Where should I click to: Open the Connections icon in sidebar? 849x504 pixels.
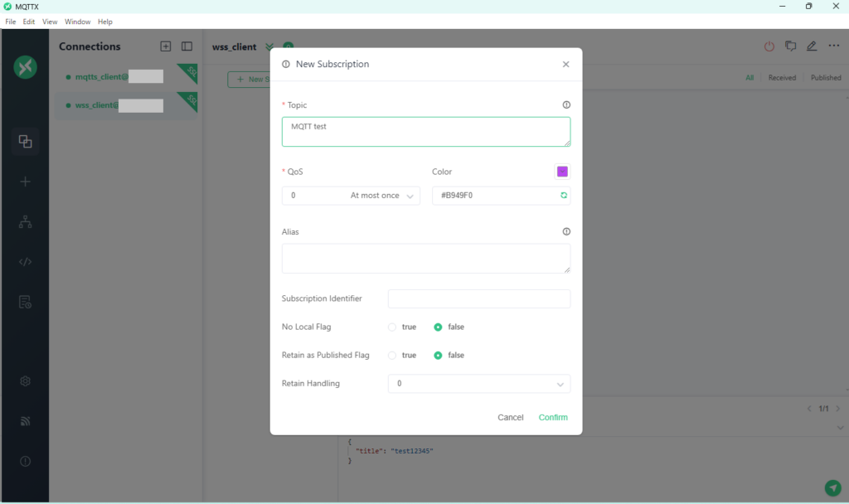tap(25, 141)
